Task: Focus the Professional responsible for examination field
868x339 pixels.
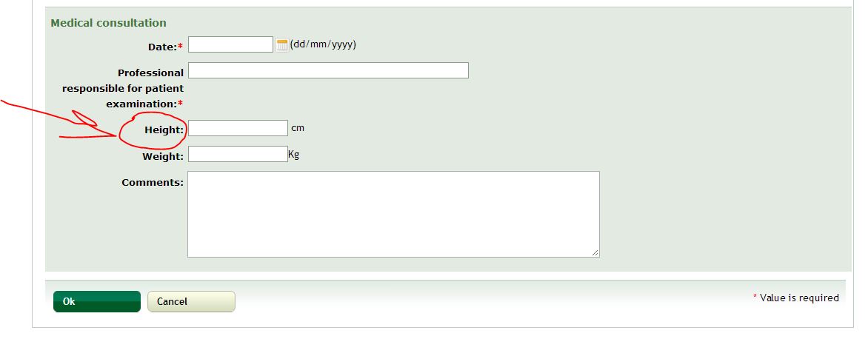Action: 328,70
